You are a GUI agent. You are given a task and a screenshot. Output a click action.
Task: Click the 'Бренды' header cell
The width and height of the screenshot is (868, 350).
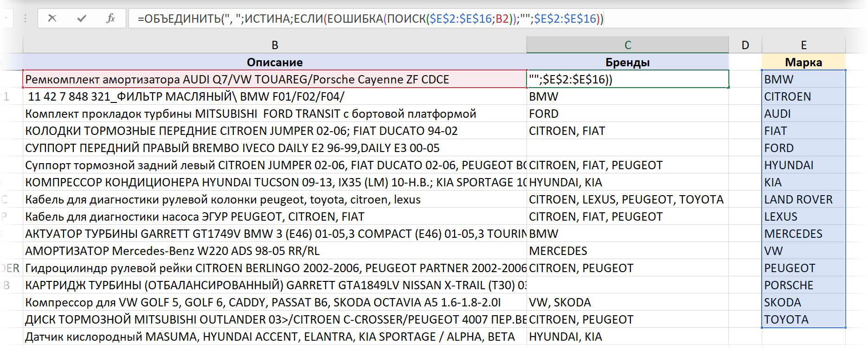(x=628, y=62)
